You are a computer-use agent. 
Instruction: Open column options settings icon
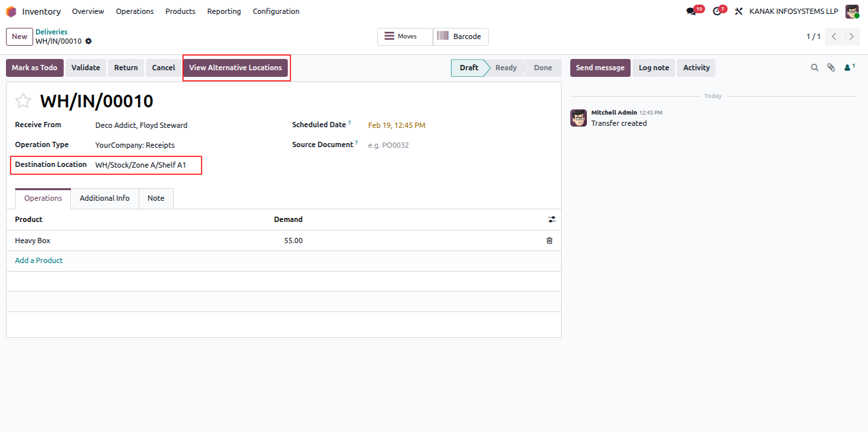552,219
